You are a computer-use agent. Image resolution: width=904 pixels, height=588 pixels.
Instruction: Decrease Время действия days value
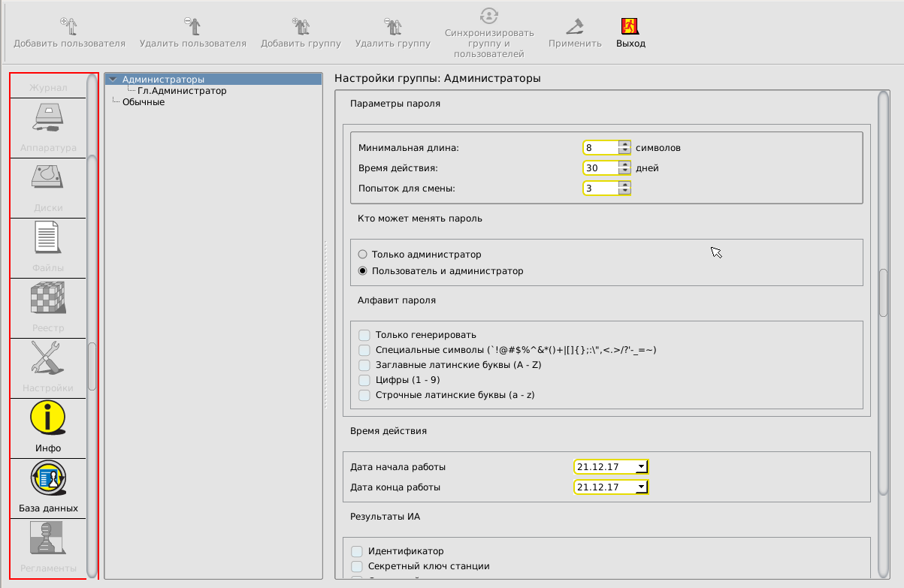624,171
